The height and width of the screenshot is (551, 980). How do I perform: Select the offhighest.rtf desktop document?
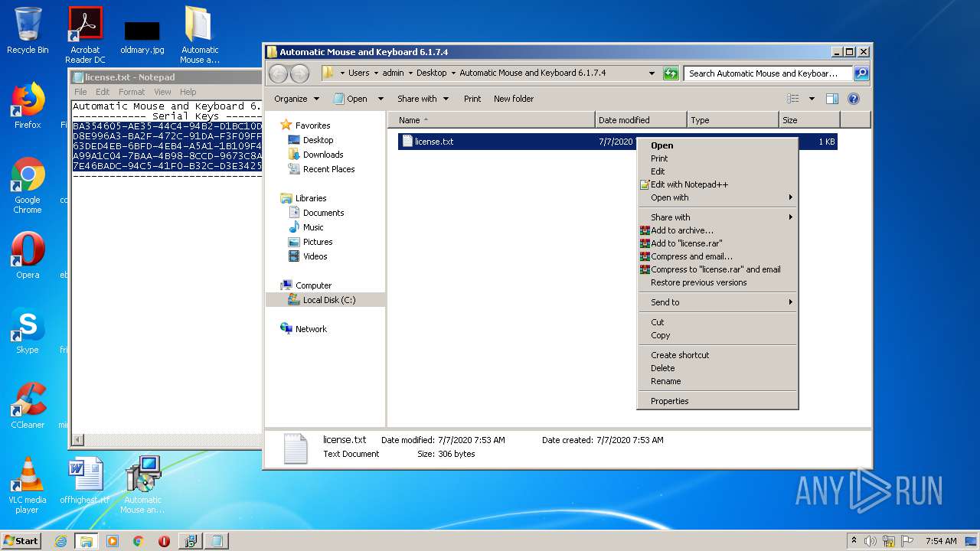pos(85,481)
